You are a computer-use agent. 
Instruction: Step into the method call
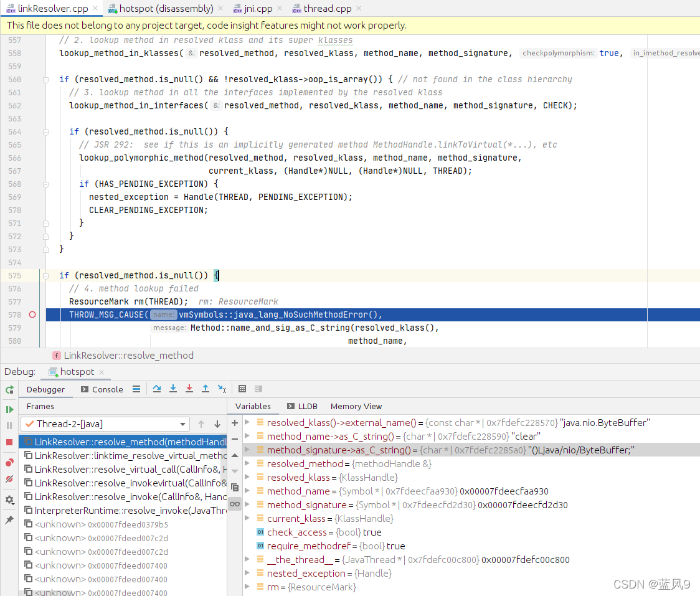pyautogui.click(x=173, y=388)
